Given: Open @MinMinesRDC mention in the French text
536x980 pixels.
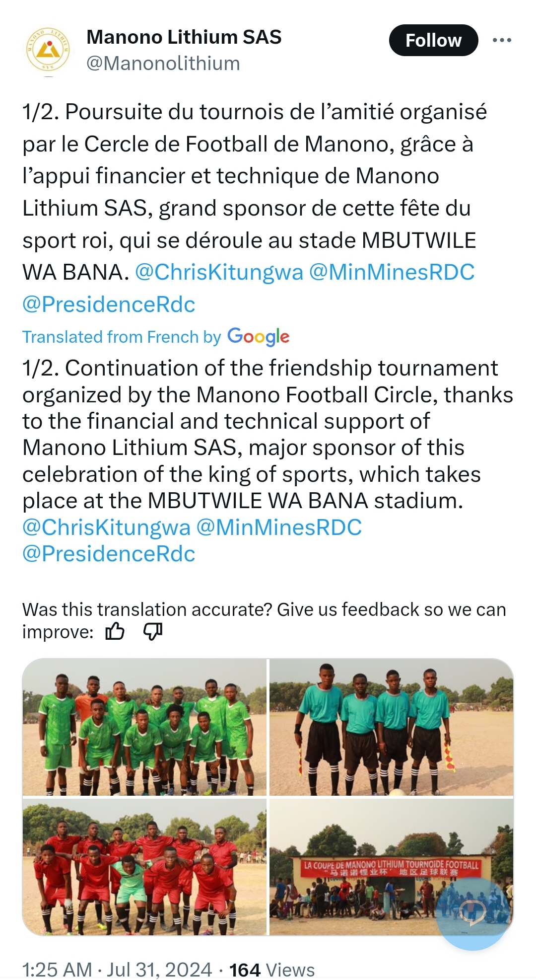Looking at the screenshot, I should tap(392, 272).
